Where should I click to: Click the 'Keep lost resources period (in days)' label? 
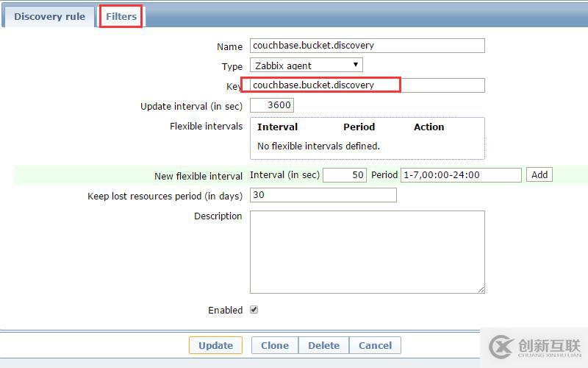[x=165, y=196]
